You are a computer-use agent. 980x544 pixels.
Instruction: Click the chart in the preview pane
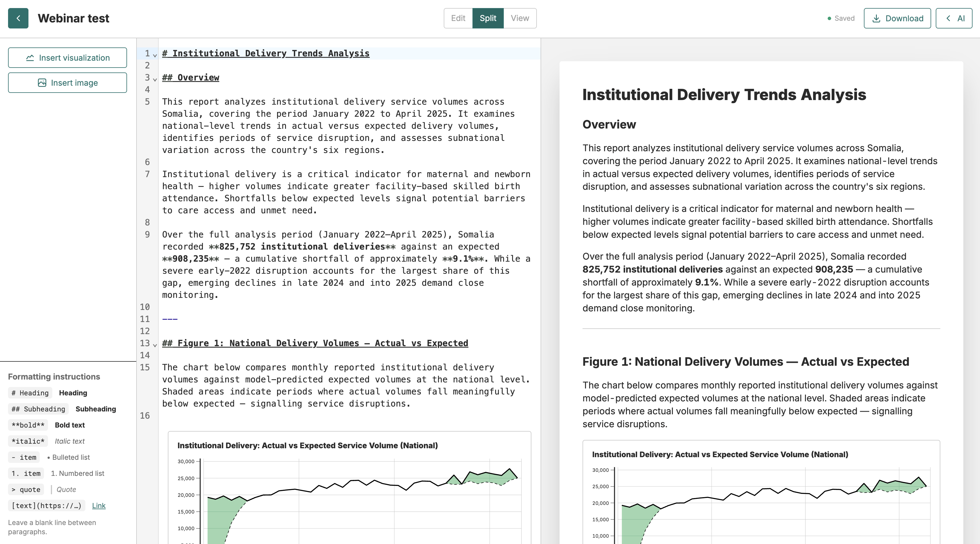tap(761, 492)
